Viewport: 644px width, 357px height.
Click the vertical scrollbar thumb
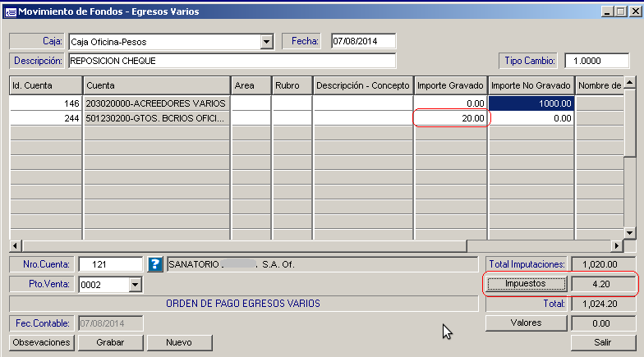(x=629, y=122)
